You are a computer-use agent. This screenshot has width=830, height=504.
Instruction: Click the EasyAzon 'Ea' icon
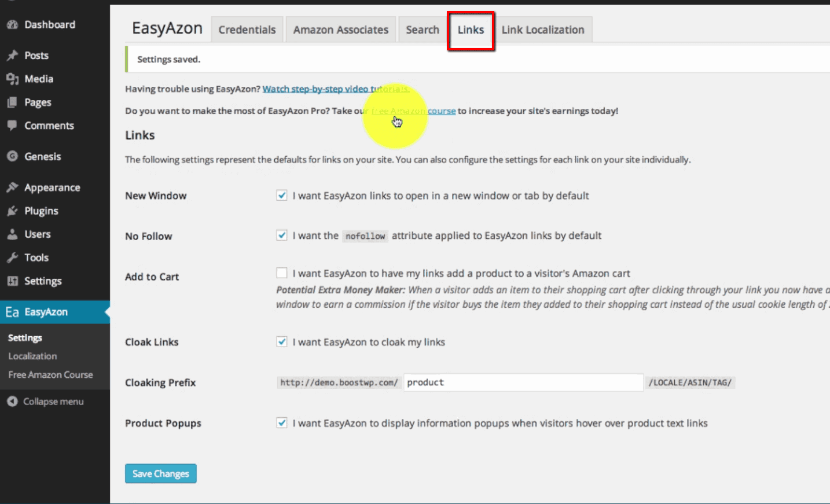[x=12, y=312]
